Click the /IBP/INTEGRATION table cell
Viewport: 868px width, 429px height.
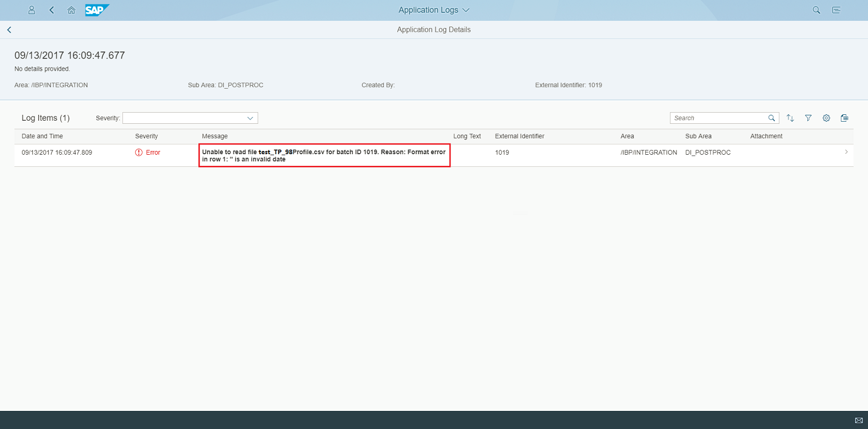point(649,153)
